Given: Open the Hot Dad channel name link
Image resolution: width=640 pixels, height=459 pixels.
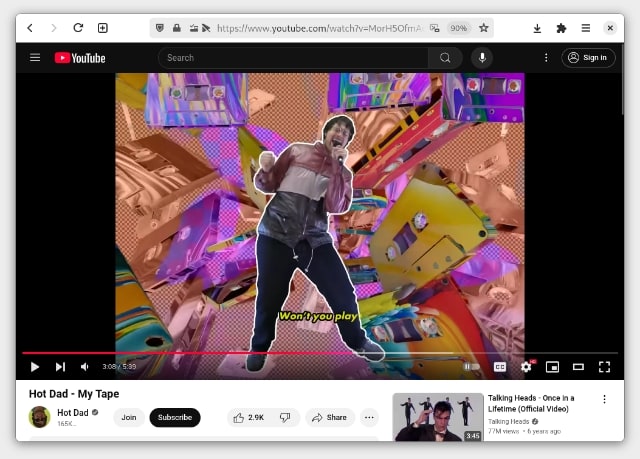Looking at the screenshot, I should point(73,412).
